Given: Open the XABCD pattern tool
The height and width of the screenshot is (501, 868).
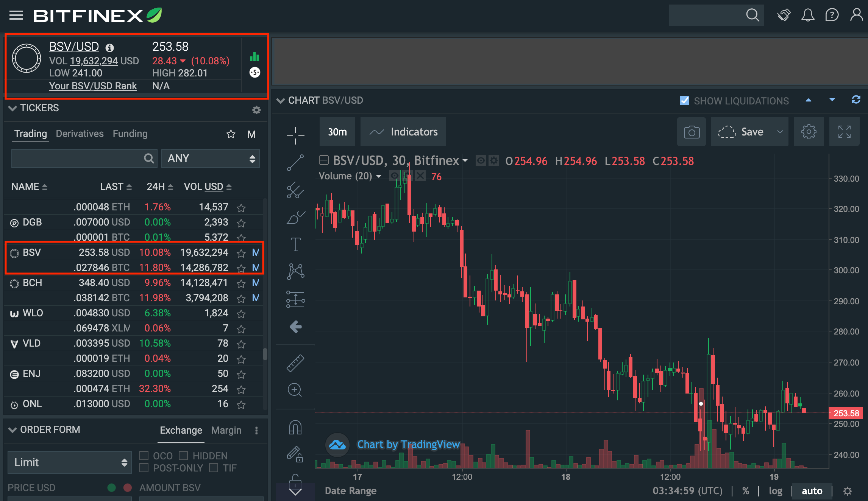Looking at the screenshot, I should tap(295, 272).
